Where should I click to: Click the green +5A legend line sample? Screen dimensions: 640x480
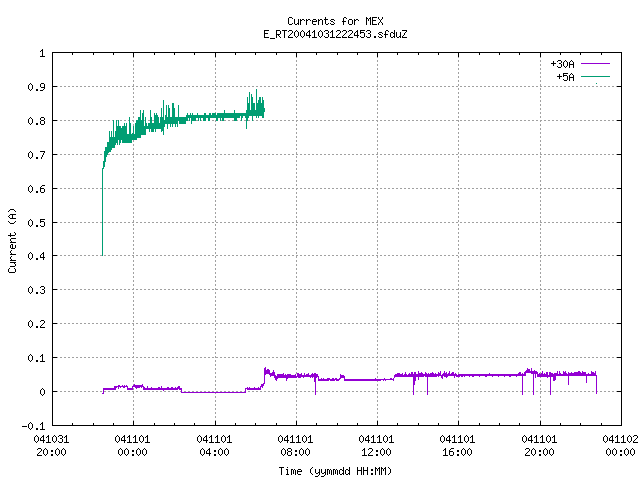click(x=596, y=76)
